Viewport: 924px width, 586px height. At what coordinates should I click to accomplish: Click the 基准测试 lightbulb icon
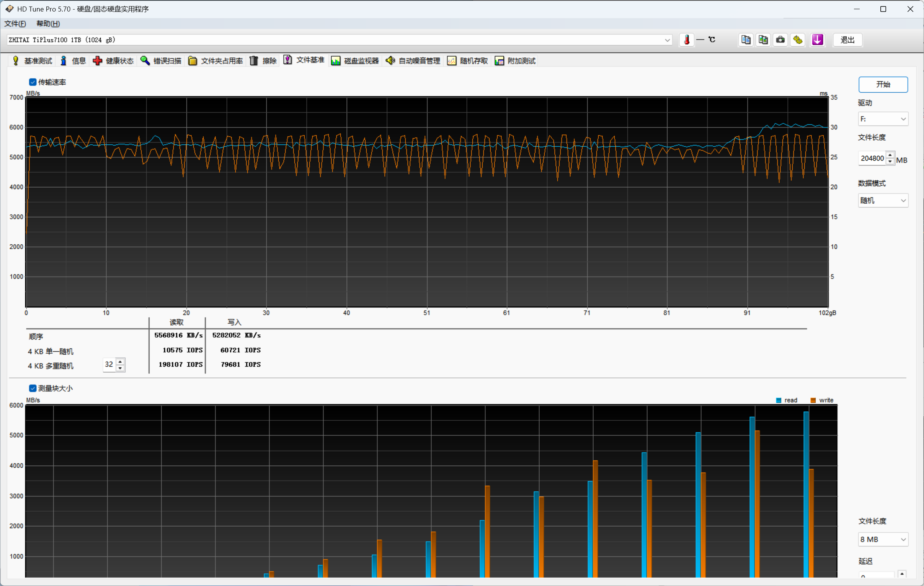click(16, 61)
